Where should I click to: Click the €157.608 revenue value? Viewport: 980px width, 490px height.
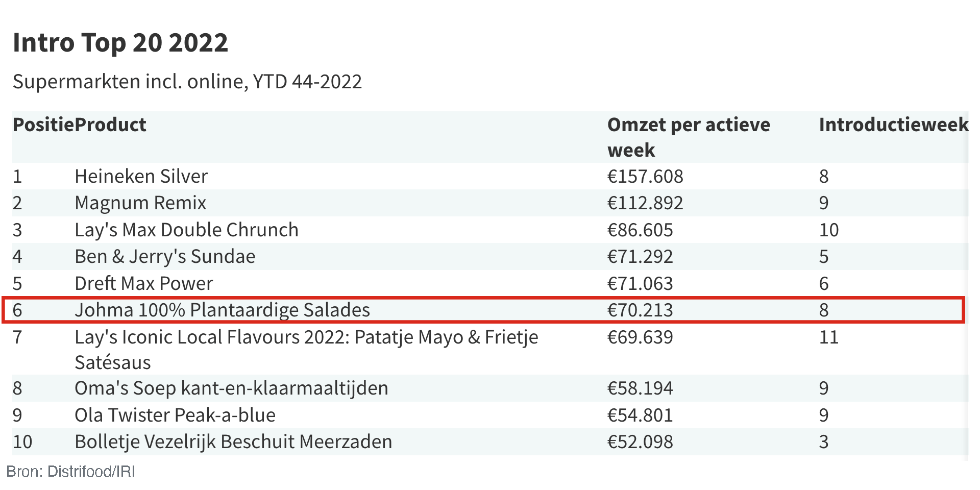point(645,177)
